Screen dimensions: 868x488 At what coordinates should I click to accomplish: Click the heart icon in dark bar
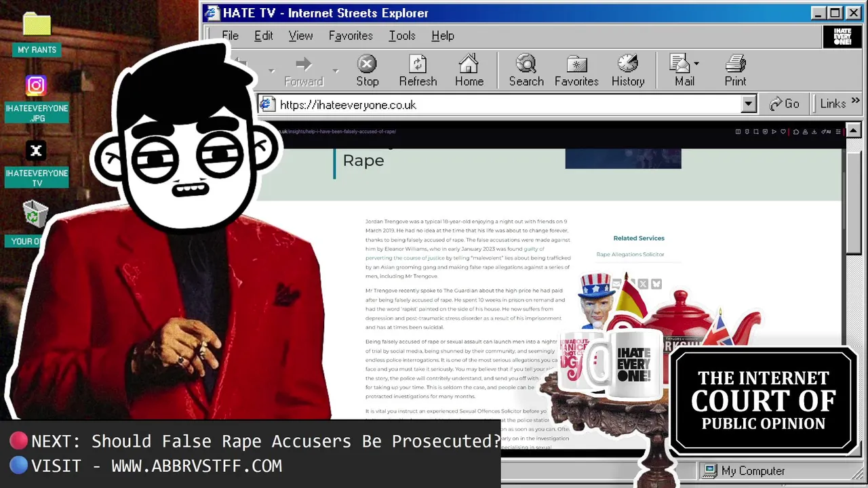coord(783,131)
